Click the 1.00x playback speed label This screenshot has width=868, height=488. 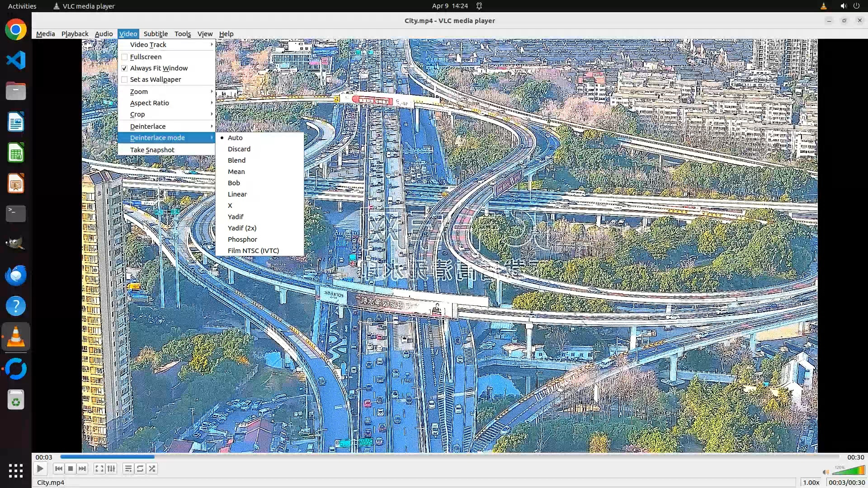point(811,483)
